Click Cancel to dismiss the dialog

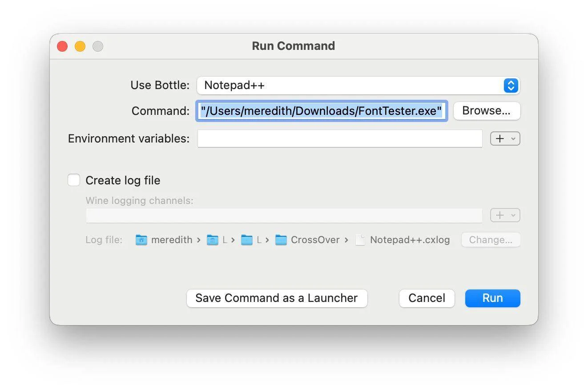tap(427, 298)
